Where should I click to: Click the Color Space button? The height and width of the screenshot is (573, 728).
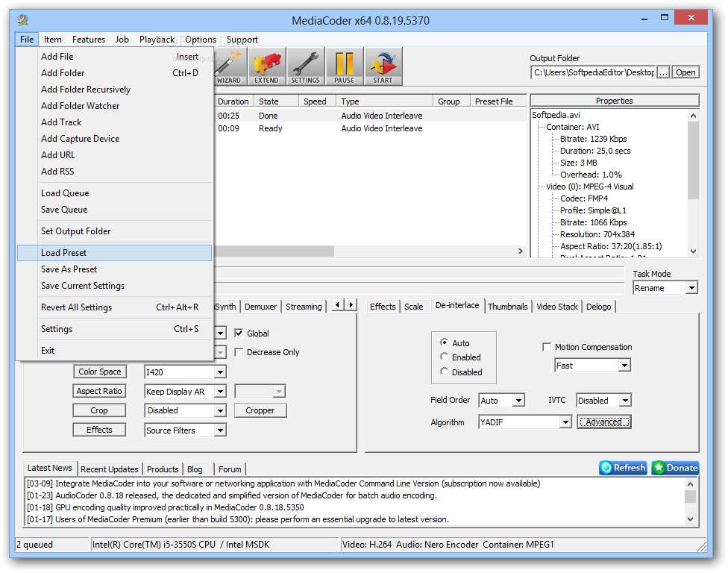(x=99, y=372)
